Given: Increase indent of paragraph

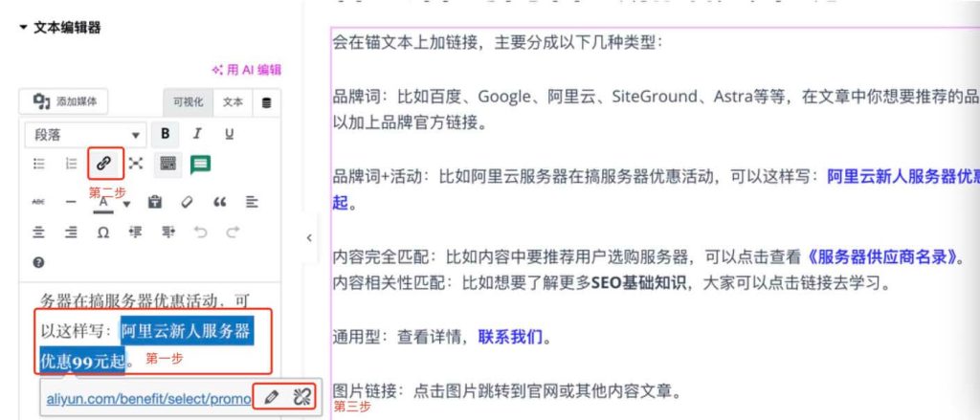Looking at the screenshot, I should [x=168, y=232].
